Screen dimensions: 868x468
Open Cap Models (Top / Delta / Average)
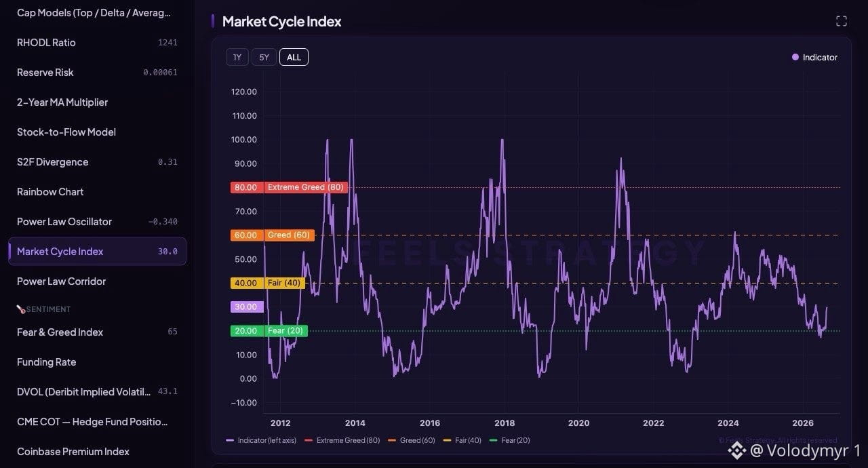pyautogui.click(x=94, y=12)
